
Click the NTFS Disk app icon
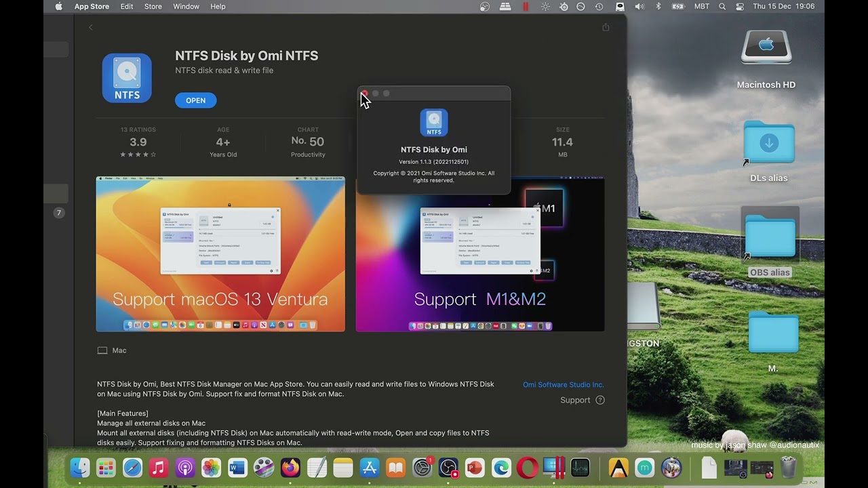127,78
